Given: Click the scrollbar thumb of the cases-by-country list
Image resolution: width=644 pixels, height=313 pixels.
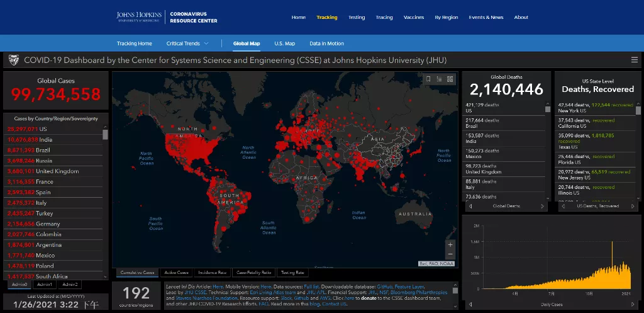Looking at the screenshot, I should tap(105, 135).
